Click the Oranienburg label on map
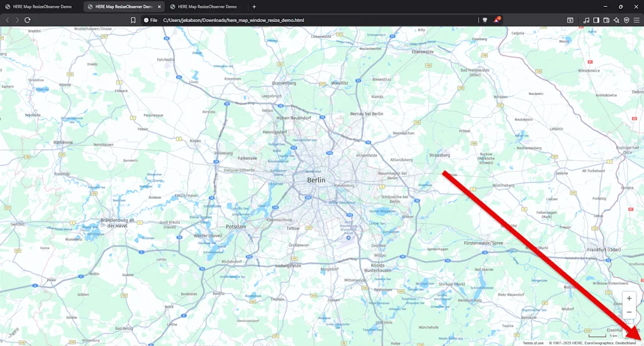Image resolution: width=644 pixels, height=346 pixels. point(284,83)
